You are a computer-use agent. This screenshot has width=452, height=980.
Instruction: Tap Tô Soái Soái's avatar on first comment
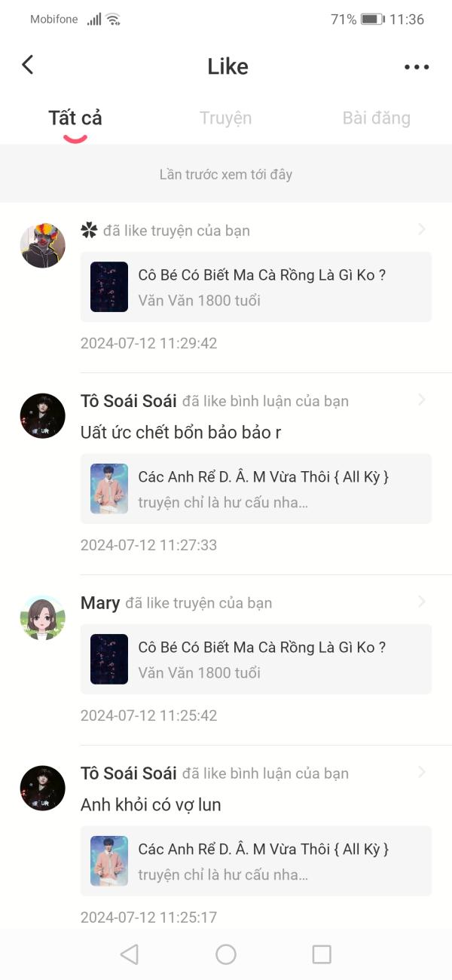(42, 415)
